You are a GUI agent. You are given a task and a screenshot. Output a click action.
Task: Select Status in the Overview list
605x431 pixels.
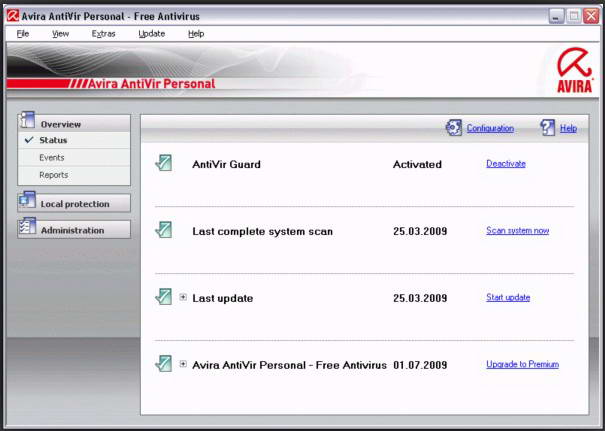click(x=74, y=140)
